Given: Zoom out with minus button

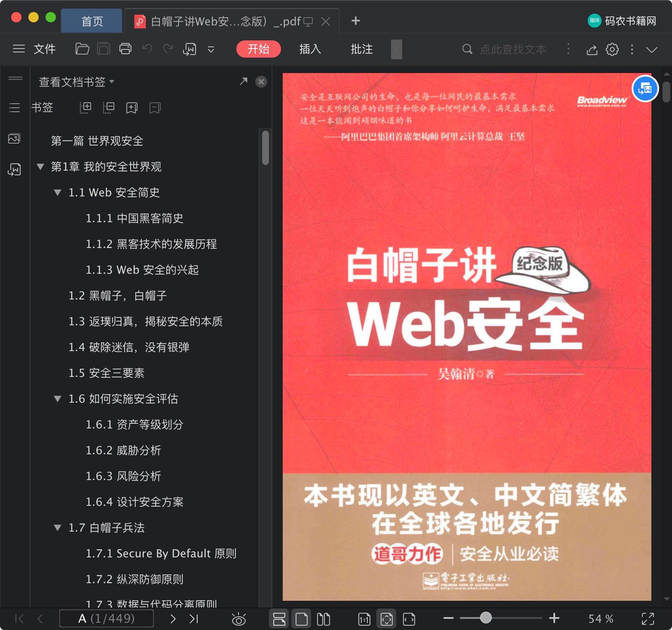Looking at the screenshot, I should 448,618.
